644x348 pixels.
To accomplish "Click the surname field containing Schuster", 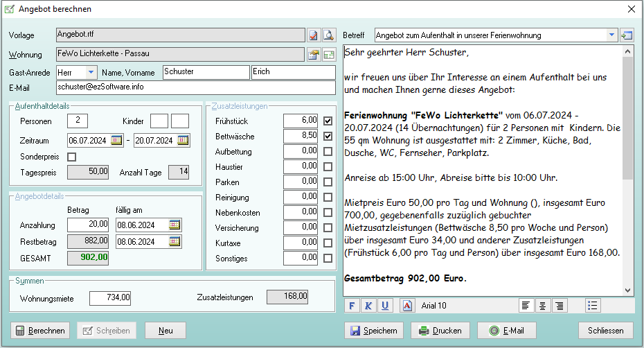I will click(x=206, y=72).
